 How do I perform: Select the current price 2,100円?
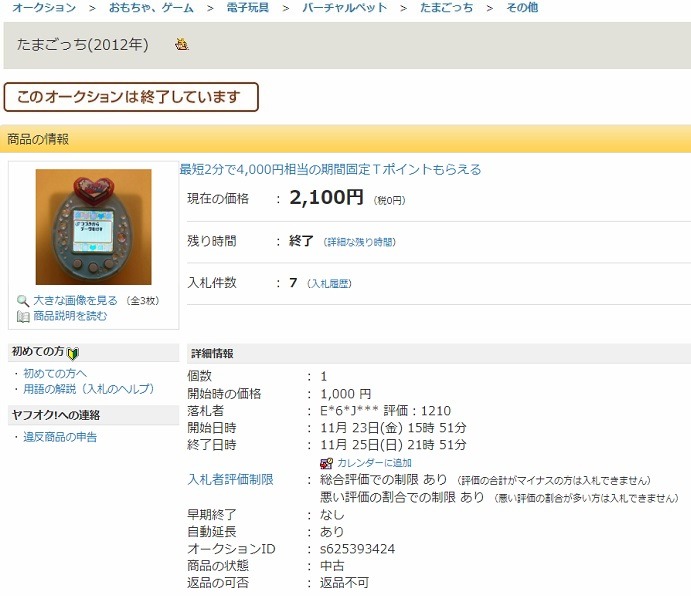[327, 197]
